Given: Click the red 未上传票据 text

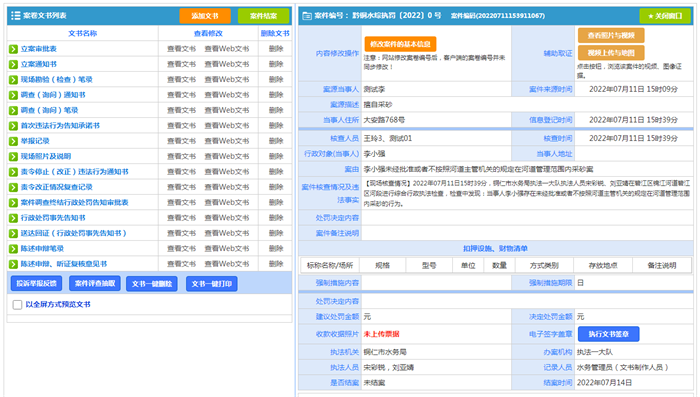Looking at the screenshot, I should (x=381, y=334).
